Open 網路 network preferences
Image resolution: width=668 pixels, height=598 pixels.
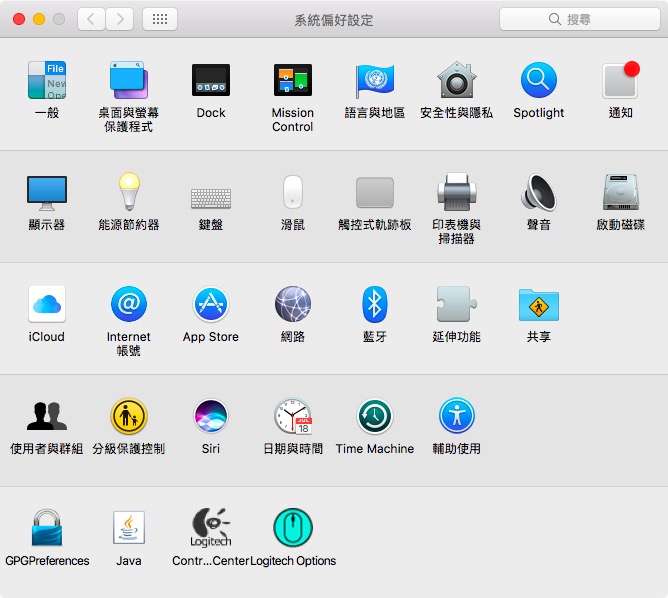click(293, 304)
